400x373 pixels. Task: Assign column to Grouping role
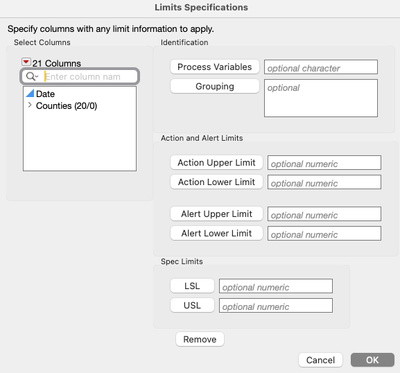(215, 86)
